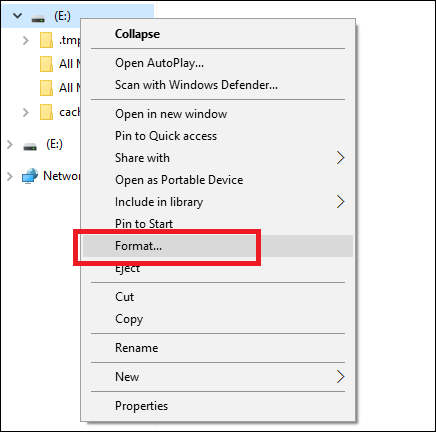Expand the New submenu arrow
This screenshot has height=432, width=436.
(x=340, y=377)
